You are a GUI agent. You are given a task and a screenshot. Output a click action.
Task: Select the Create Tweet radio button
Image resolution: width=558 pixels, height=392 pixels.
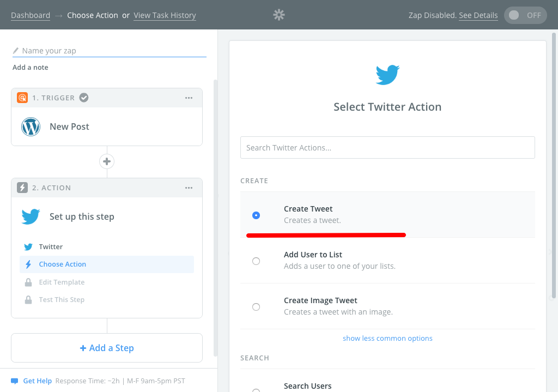(256, 215)
